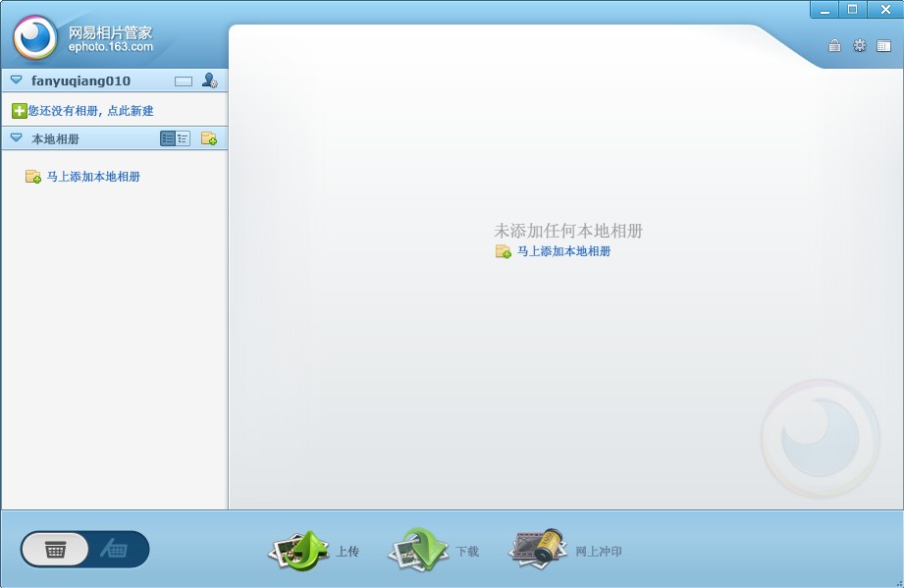Collapse the fanyuqiang010 account section
The image size is (904, 588).
pos(16,80)
